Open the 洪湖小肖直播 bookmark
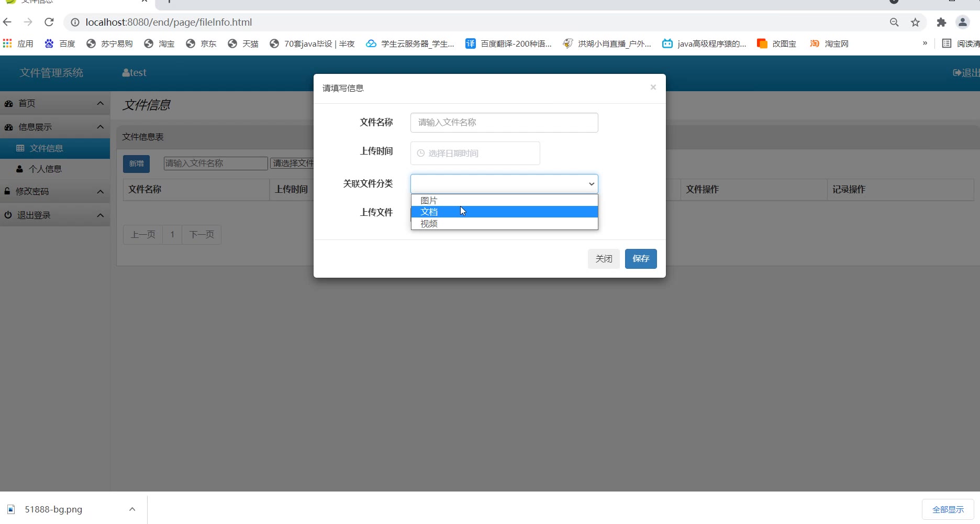 point(607,43)
